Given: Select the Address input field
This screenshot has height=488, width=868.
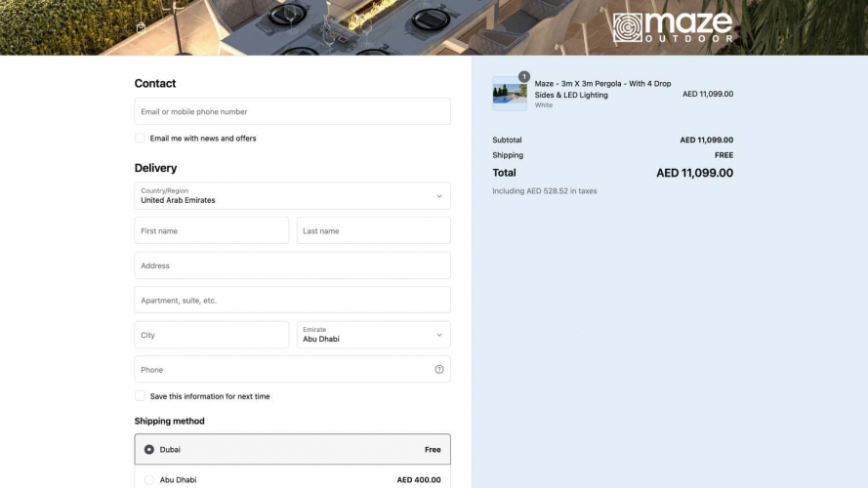Looking at the screenshot, I should point(292,265).
